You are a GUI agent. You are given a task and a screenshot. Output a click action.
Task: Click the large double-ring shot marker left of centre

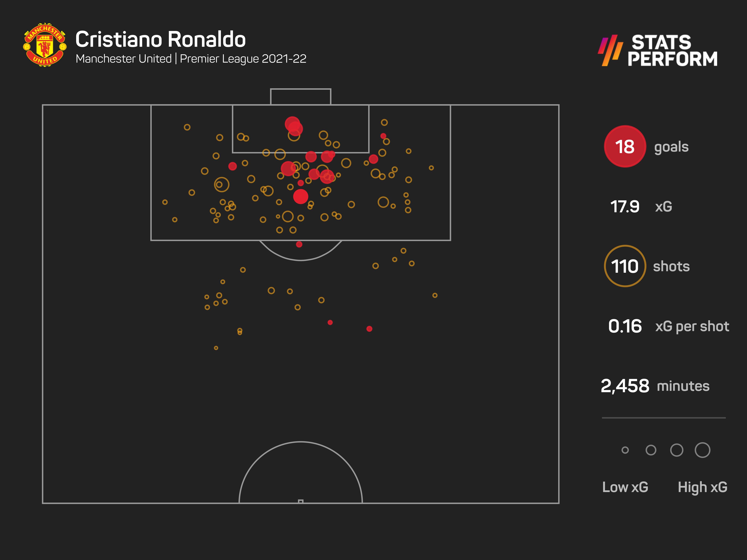click(221, 185)
